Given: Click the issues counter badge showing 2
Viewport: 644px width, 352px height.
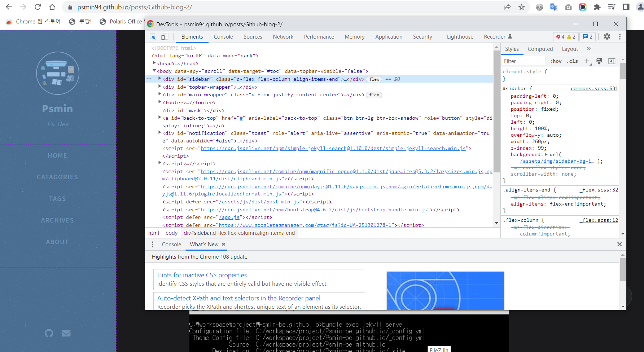Looking at the screenshot, I should (x=588, y=36).
